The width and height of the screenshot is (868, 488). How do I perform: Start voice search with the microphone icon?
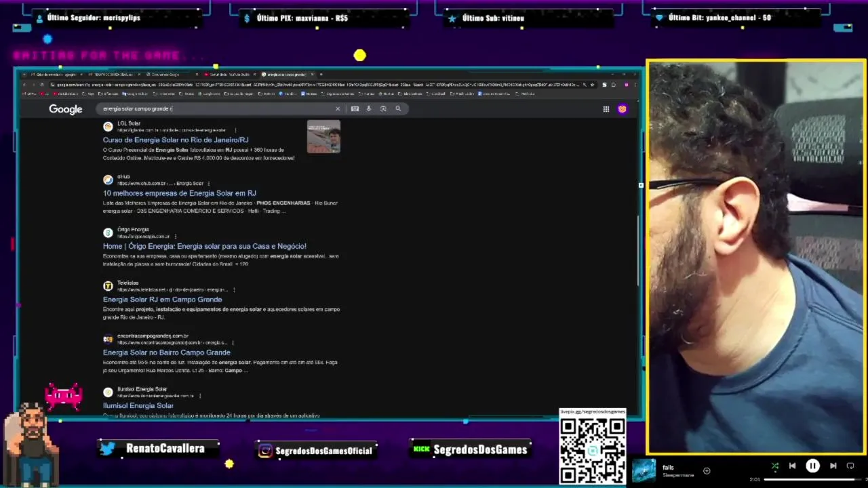click(369, 108)
